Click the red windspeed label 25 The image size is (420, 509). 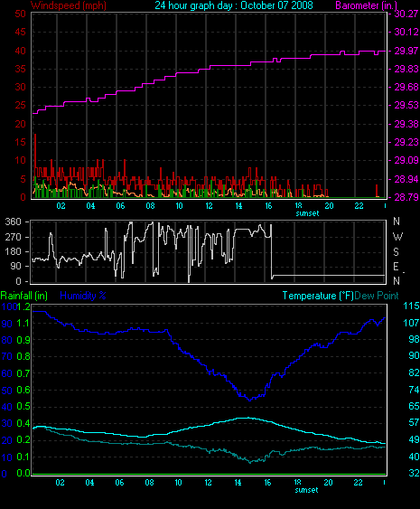[x=20, y=105]
